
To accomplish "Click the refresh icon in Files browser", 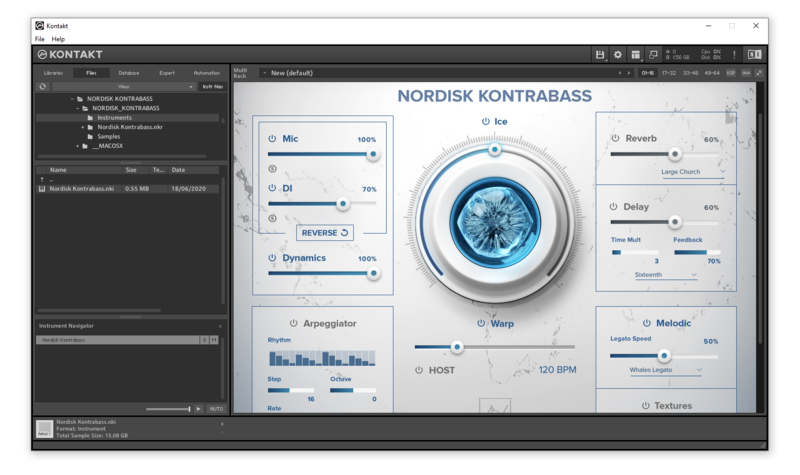I will [43, 87].
